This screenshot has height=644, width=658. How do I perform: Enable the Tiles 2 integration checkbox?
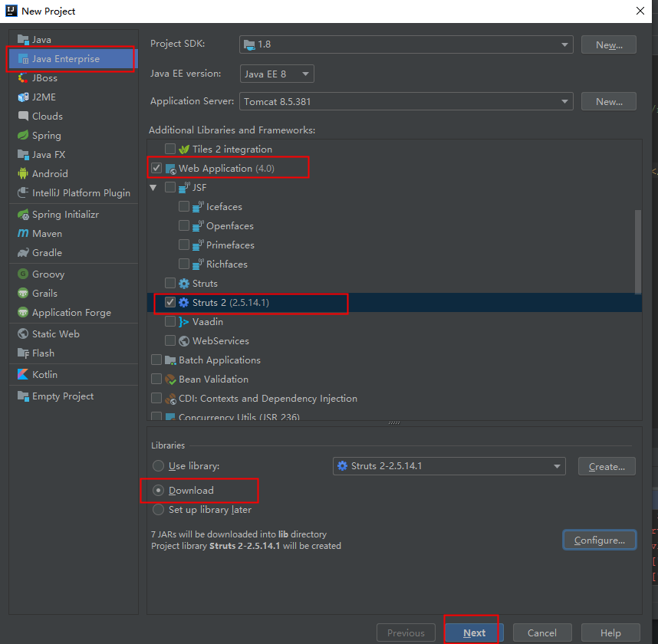click(170, 149)
